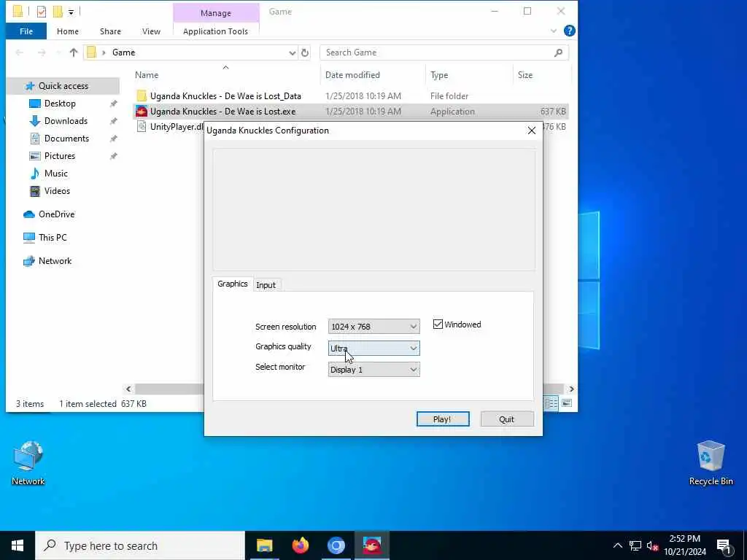Screen dimensions: 747x560
Task: Open the Graphics quality dropdown
Action: (374, 348)
